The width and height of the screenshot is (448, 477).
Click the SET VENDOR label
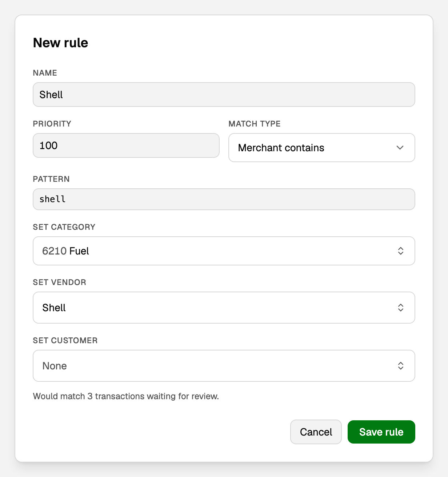(60, 282)
